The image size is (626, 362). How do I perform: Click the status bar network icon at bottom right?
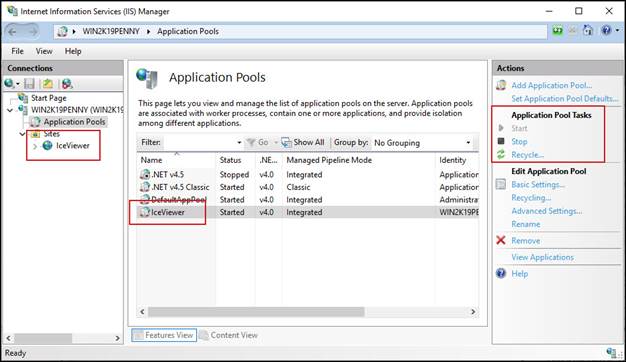611,352
